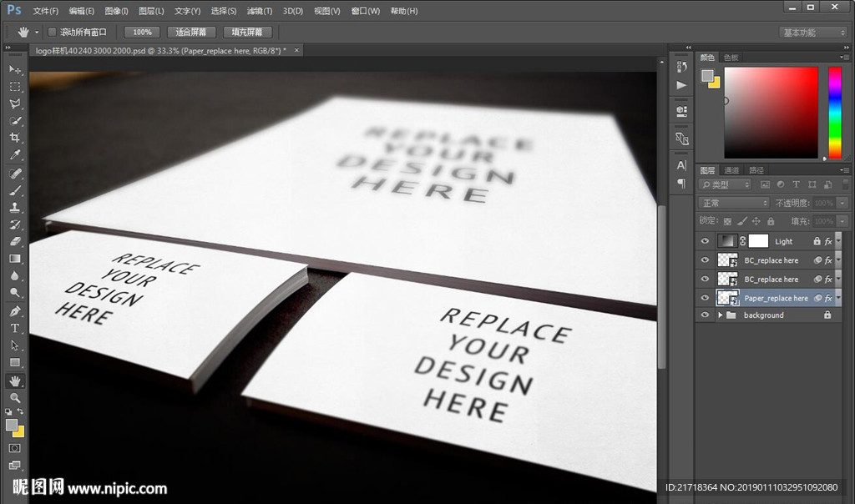Hide the Light layer

pos(705,241)
